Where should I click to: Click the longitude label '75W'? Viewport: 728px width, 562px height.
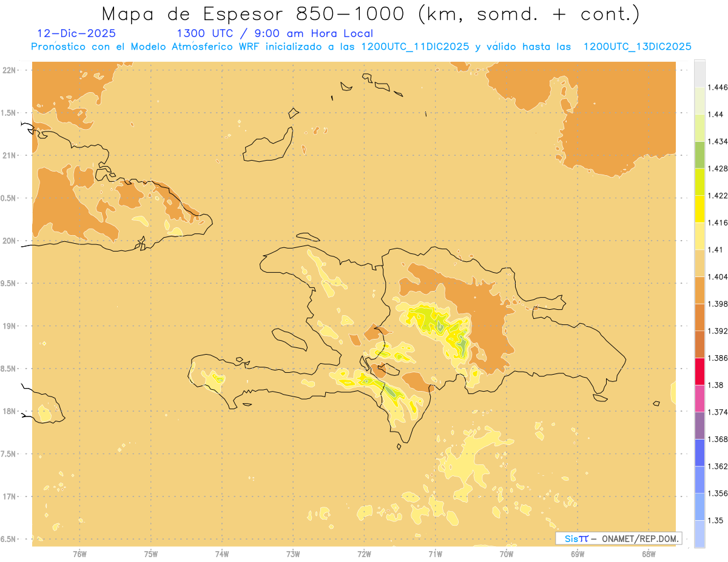(x=151, y=554)
